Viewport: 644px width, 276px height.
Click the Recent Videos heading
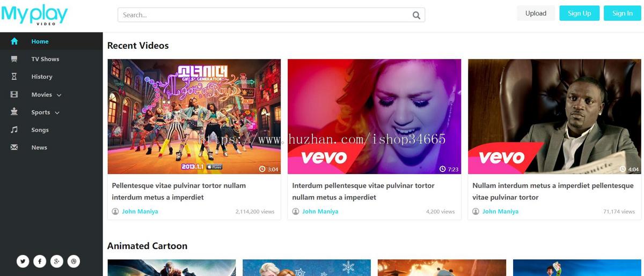138,46
